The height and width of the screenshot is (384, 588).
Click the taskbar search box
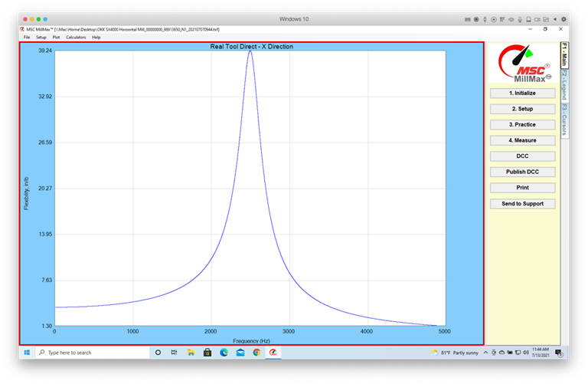click(x=92, y=353)
